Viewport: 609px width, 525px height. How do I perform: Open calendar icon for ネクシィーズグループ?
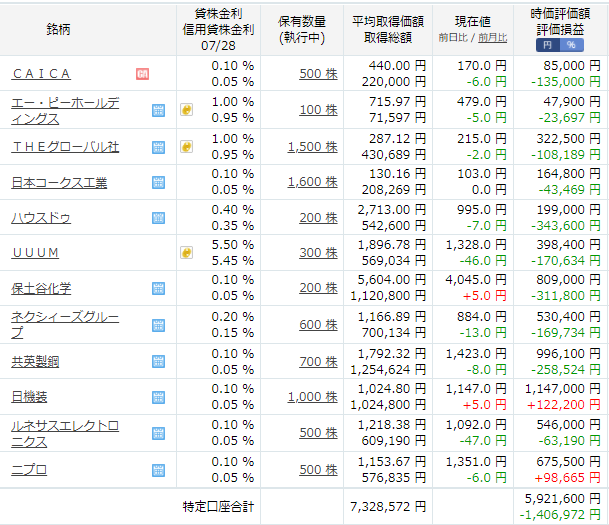point(158,325)
